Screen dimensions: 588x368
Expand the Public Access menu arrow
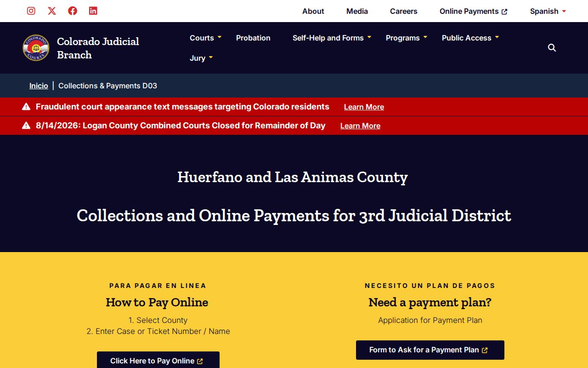[x=497, y=37]
